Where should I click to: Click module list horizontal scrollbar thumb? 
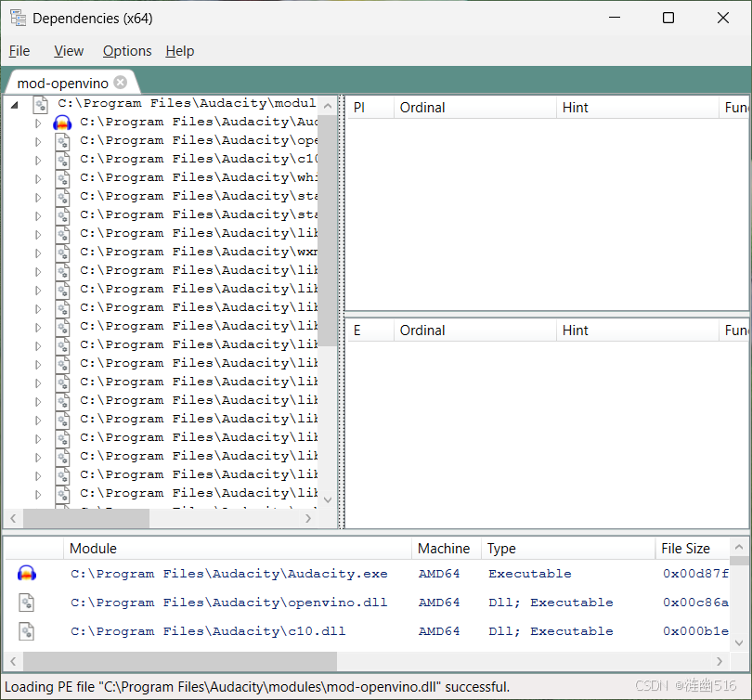(x=180, y=662)
